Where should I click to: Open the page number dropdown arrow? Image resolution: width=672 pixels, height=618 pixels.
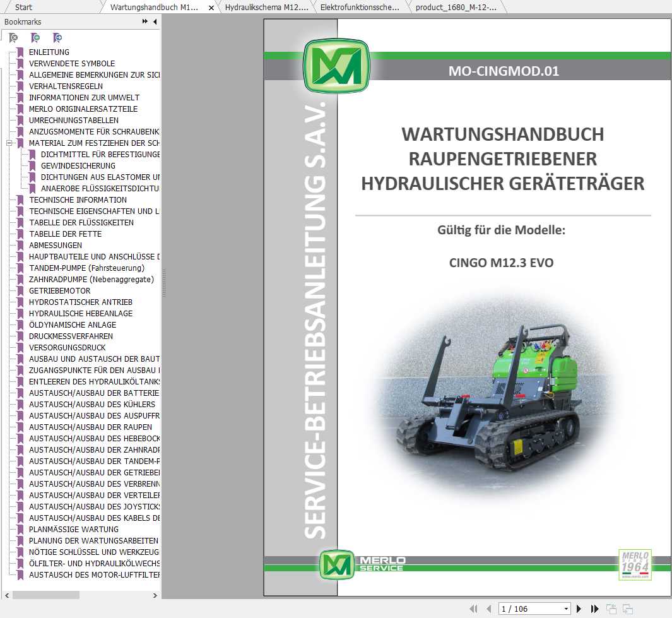(565, 609)
